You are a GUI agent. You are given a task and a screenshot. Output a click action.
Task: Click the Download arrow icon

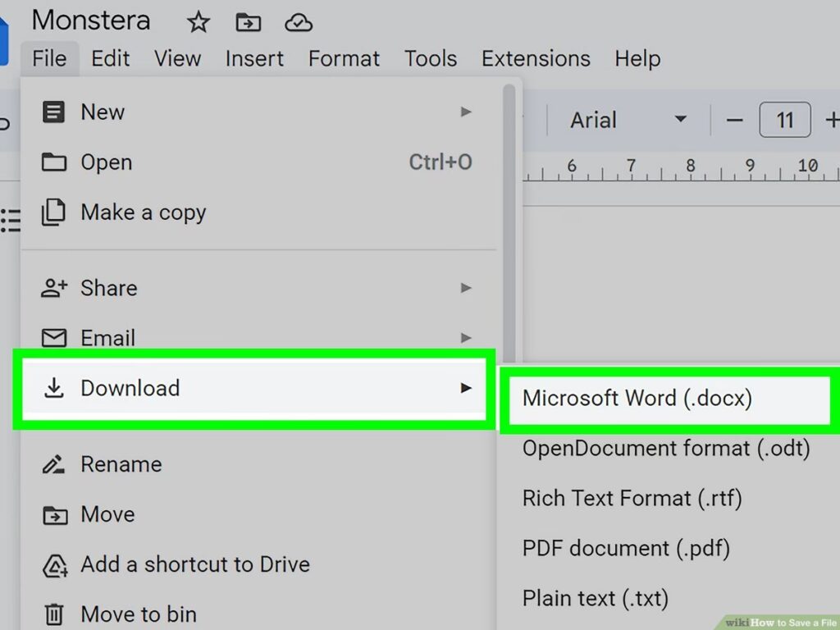(53, 388)
